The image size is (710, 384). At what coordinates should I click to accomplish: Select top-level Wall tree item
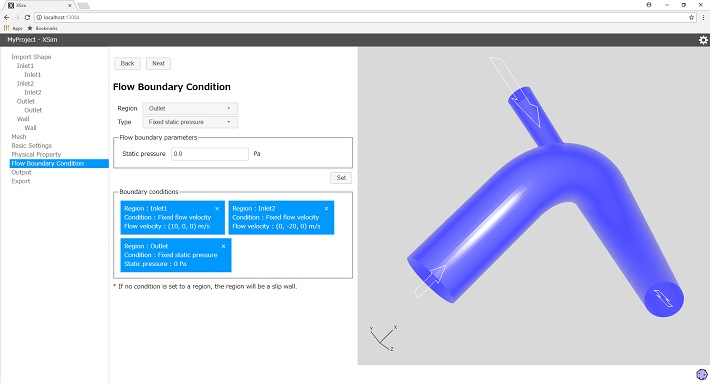pyautogui.click(x=23, y=119)
